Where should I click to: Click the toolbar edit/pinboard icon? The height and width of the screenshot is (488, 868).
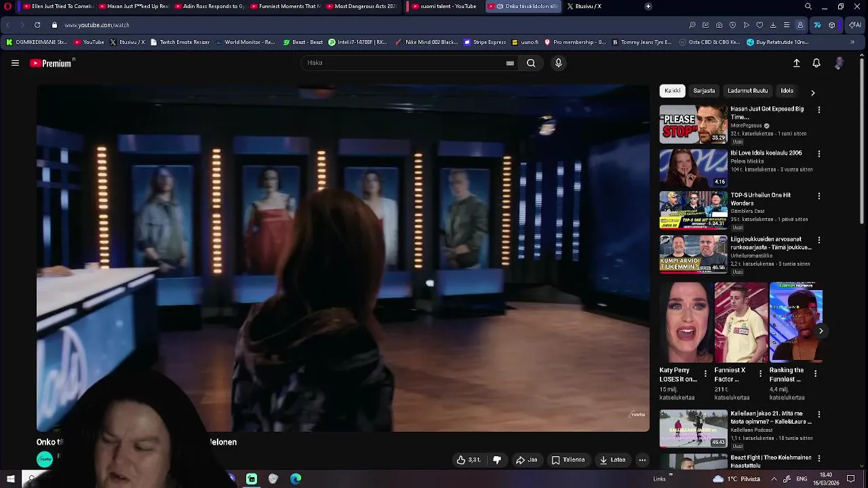(706, 25)
